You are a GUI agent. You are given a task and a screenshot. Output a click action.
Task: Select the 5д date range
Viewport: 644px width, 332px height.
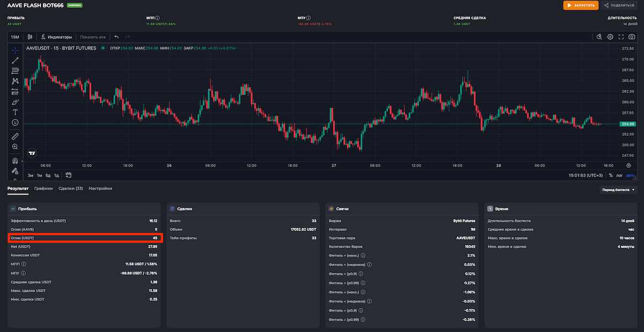[x=48, y=175]
